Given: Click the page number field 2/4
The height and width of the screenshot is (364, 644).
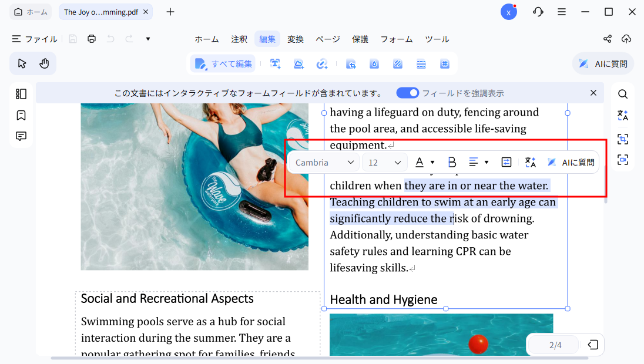Looking at the screenshot, I should coord(555,345).
